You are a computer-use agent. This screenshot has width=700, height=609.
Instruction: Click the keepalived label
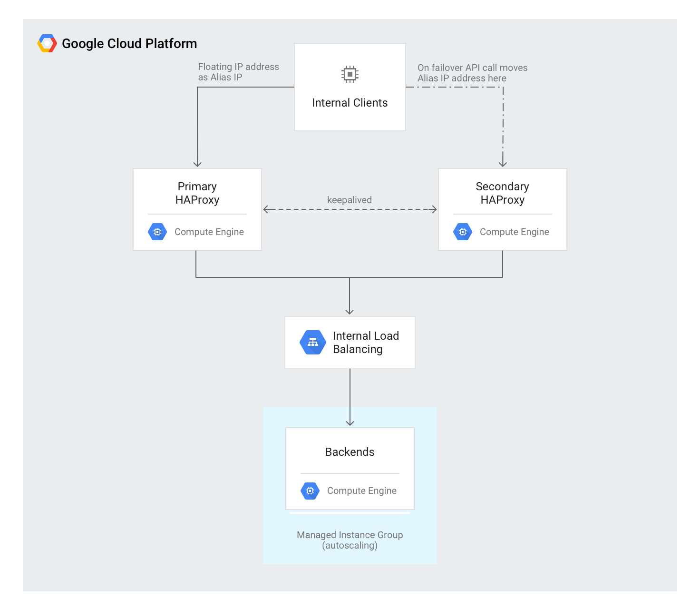coord(350,200)
